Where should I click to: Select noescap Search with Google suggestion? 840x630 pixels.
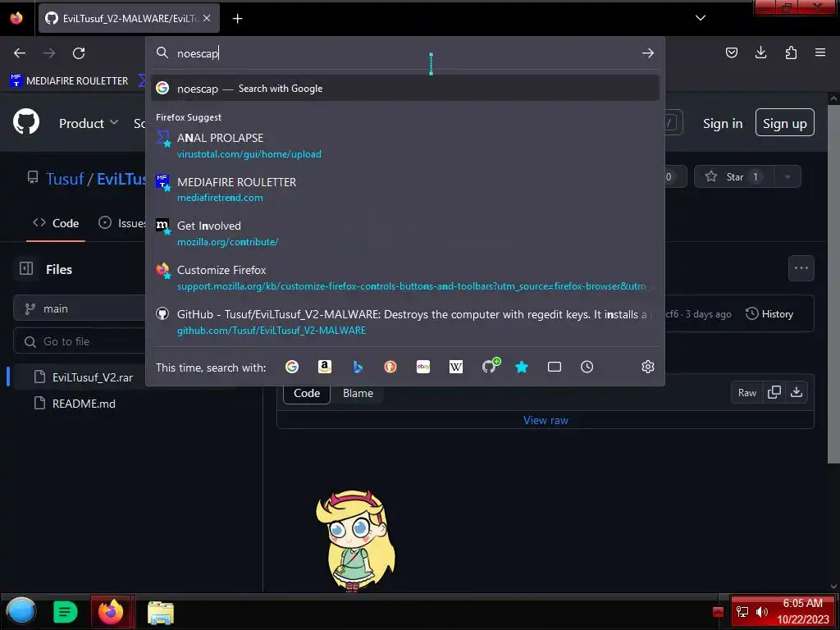click(405, 89)
